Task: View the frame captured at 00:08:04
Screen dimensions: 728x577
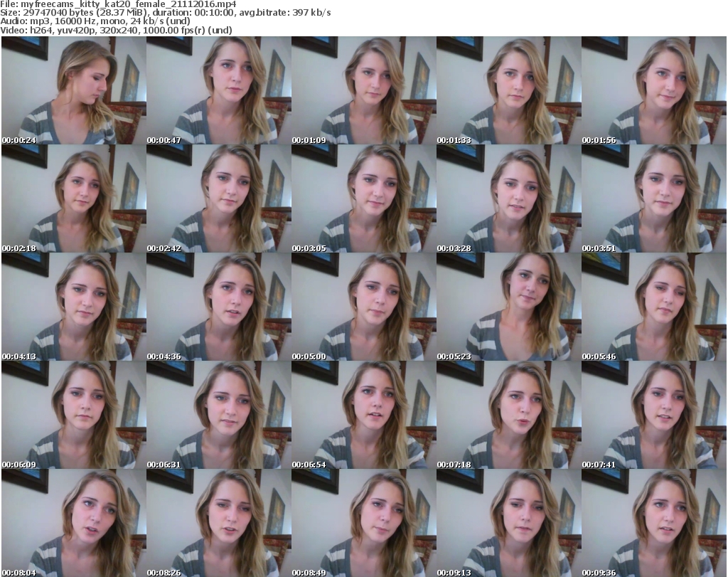Action: click(x=74, y=523)
